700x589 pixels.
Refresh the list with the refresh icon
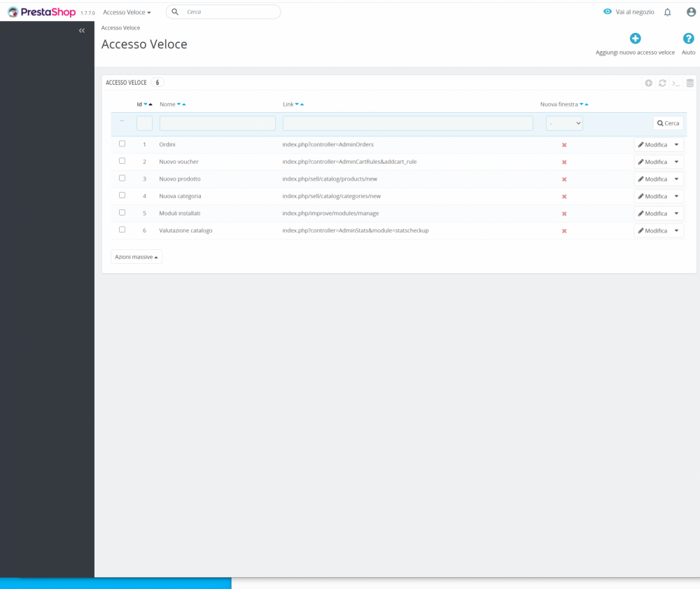point(662,83)
